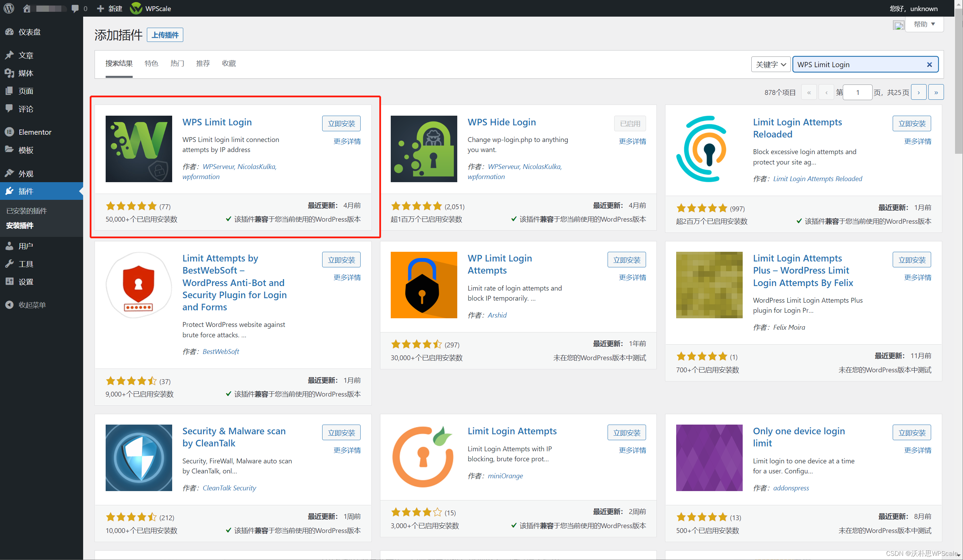The image size is (963, 560).
Task: Switch to the 收藏 favorites tab
Action: tap(229, 63)
